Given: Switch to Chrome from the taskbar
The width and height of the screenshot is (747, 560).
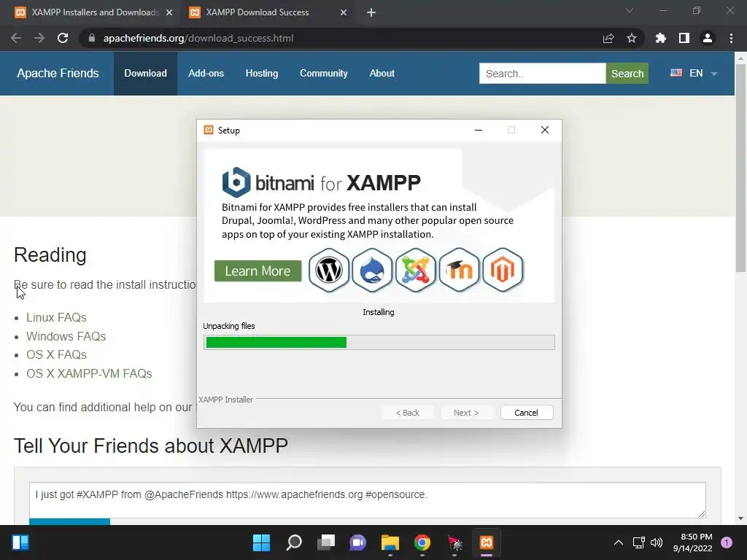Looking at the screenshot, I should pyautogui.click(x=422, y=542).
